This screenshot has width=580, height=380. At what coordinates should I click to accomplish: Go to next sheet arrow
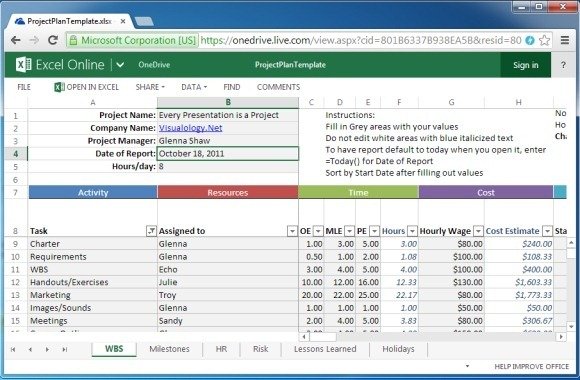click(47, 349)
